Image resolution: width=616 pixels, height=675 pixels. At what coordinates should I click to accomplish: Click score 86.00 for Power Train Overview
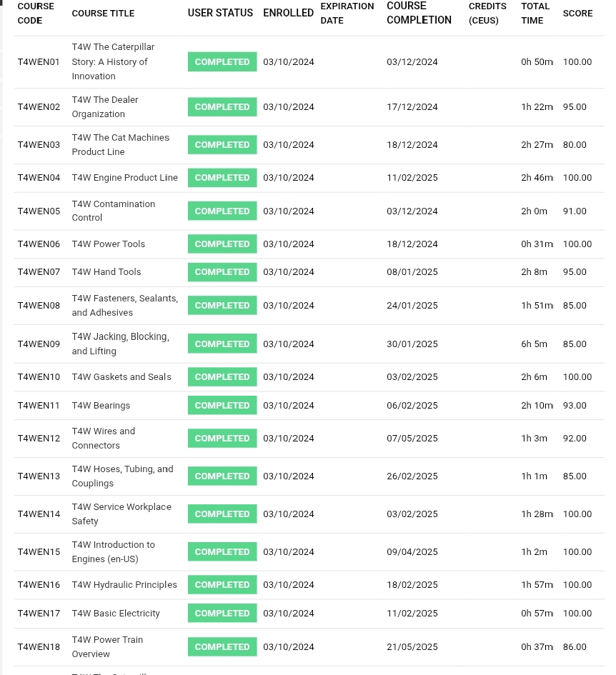tap(575, 646)
